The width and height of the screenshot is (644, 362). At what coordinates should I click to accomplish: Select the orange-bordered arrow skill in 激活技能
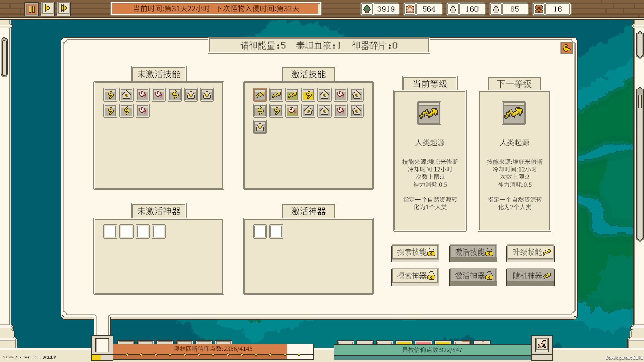point(260,95)
